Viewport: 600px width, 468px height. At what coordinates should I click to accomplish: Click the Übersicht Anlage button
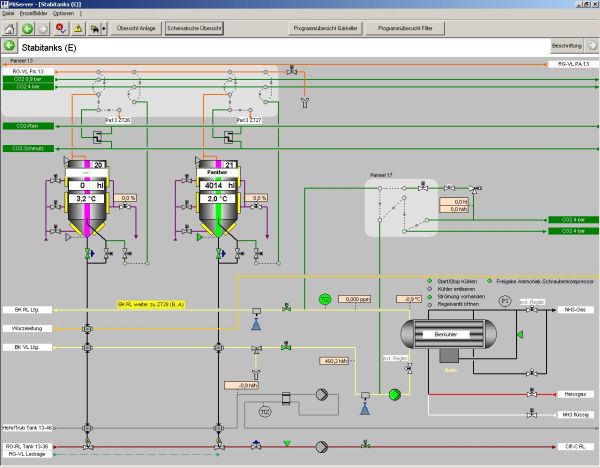[x=135, y=28]
